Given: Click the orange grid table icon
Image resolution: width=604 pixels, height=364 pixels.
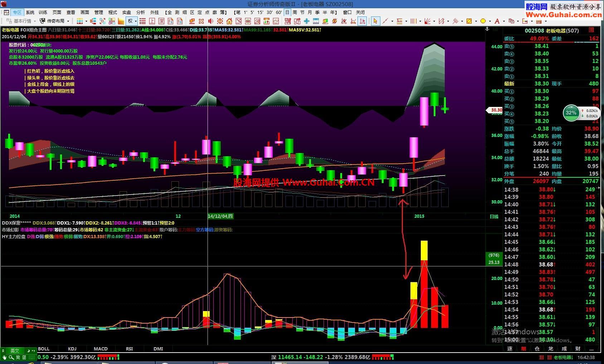Looking at the screenshot, I should point(121,21).
